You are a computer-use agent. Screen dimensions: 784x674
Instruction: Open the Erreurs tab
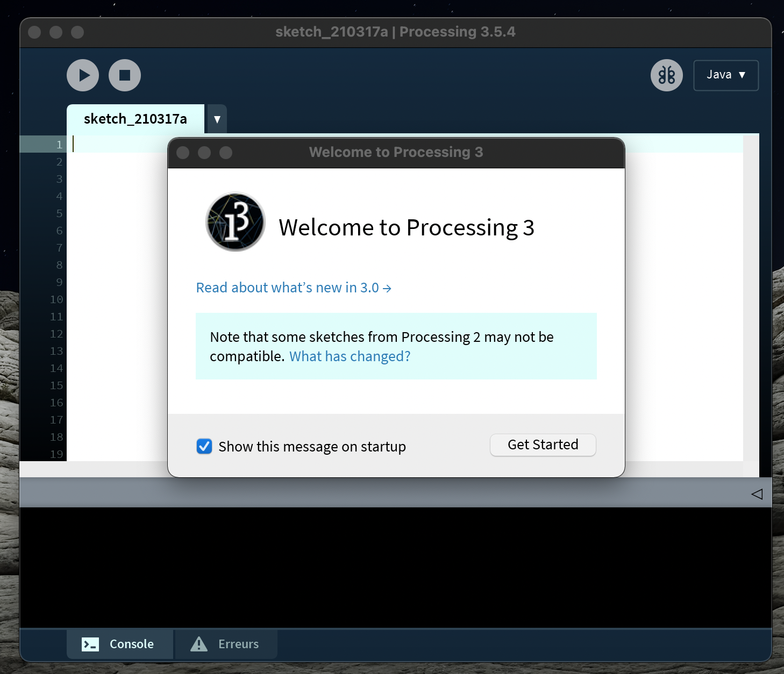[x=226, y=644]
